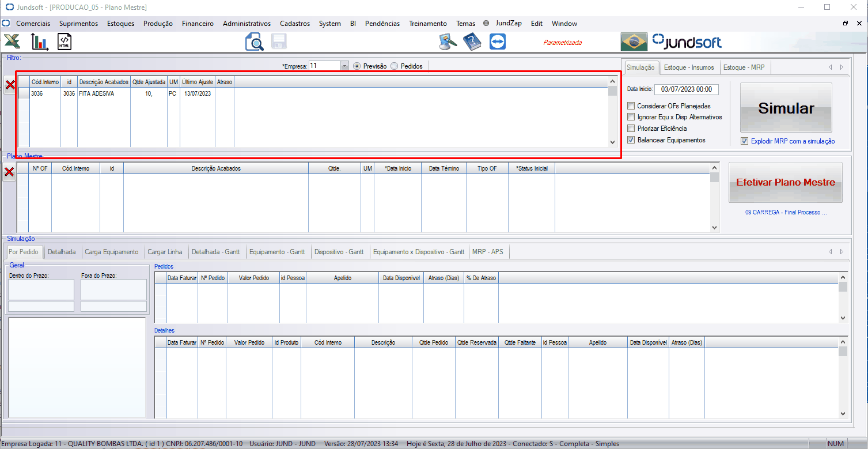
Task: Click the Nº OF column header
Action: coord(40,168)
